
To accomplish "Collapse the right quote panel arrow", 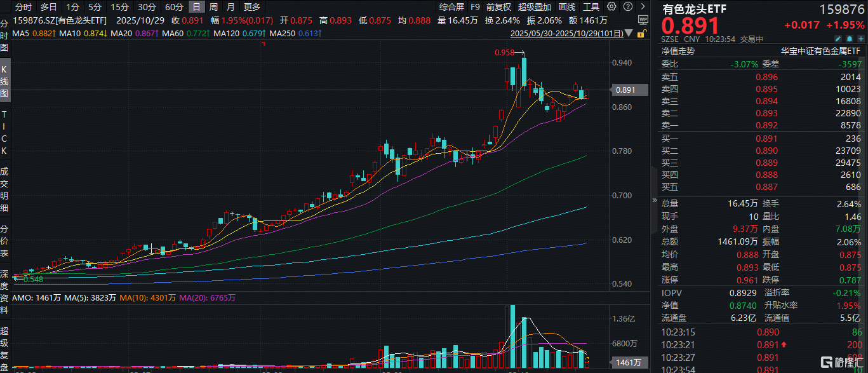I will coord(654,200).
